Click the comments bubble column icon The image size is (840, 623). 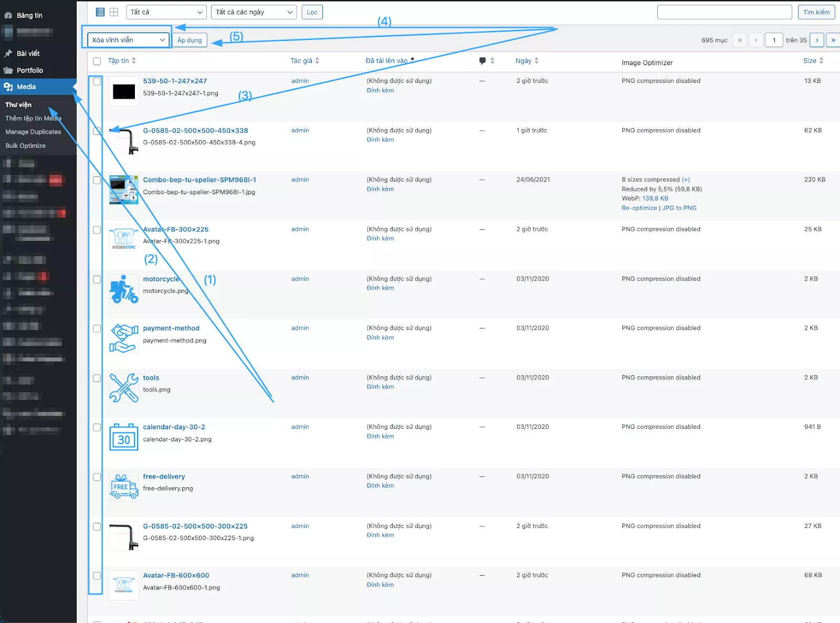(482, 61)
